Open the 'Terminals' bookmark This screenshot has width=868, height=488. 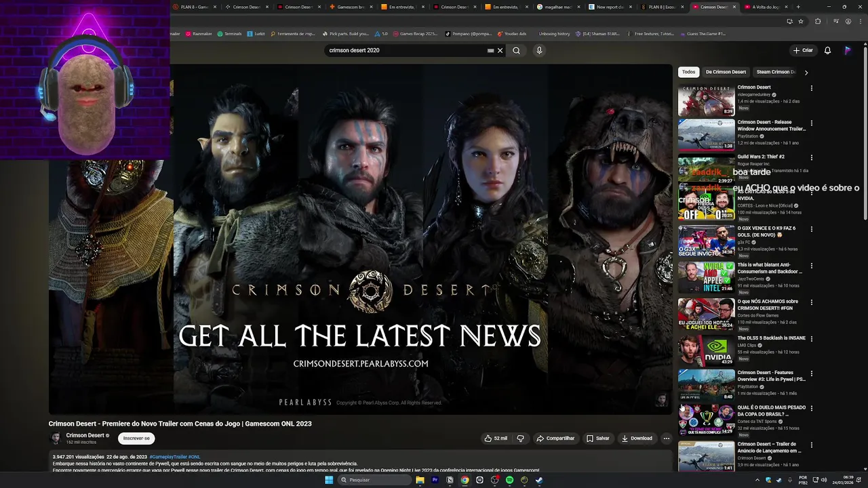pos(229,33)
